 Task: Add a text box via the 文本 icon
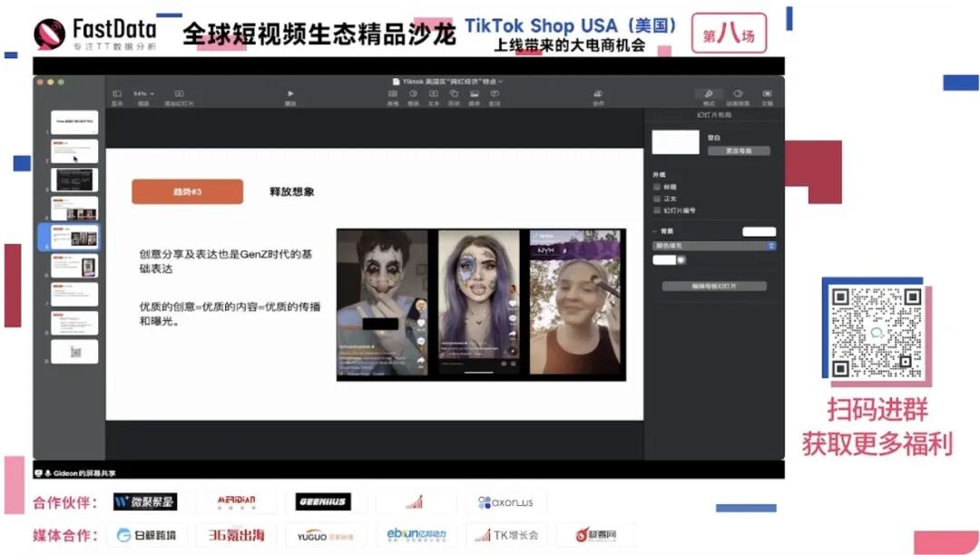(433, 93)
